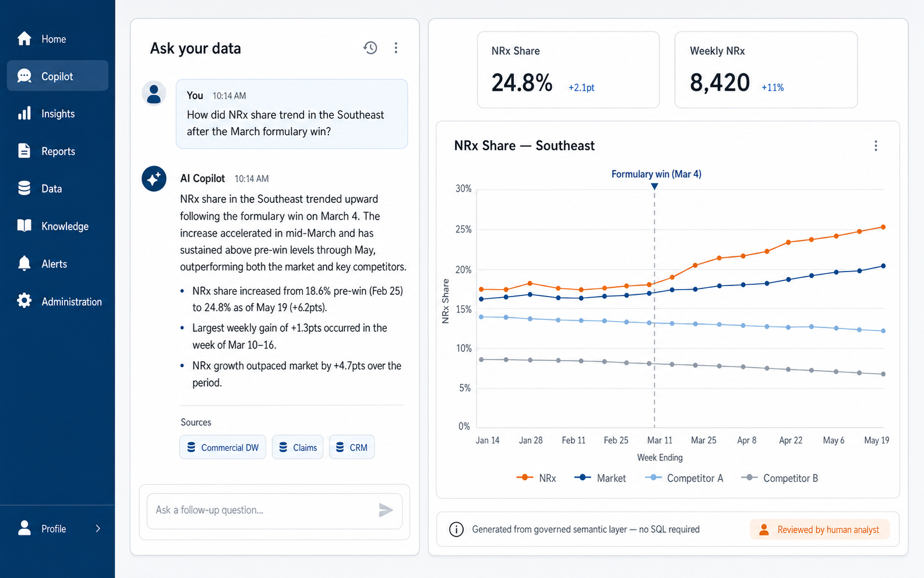Click the Sources heading

coord(196,422)
